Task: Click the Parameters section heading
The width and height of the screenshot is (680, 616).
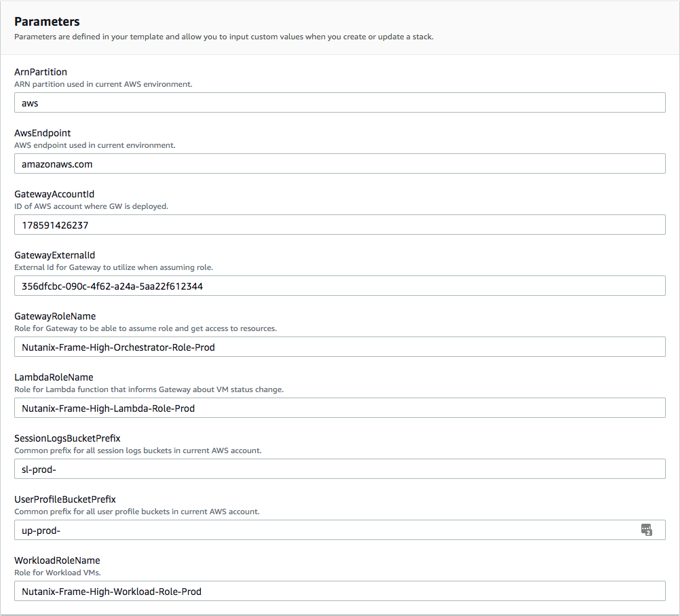Action: [47, 22]
